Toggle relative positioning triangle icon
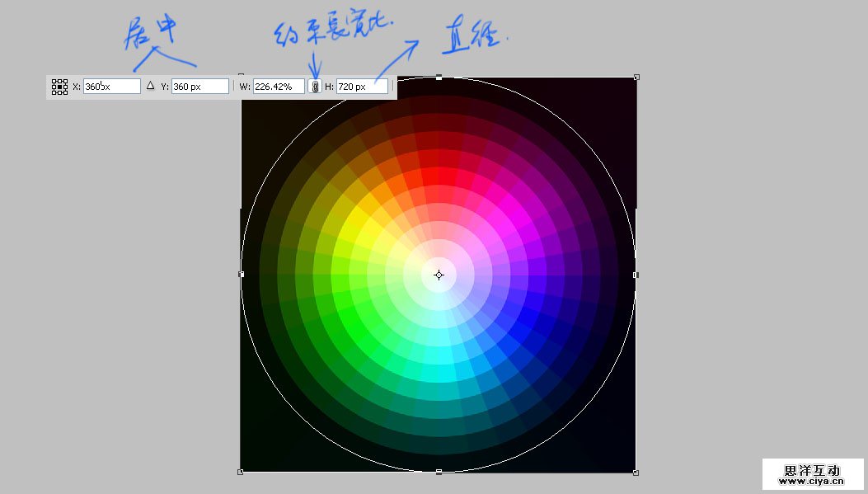 150,86
